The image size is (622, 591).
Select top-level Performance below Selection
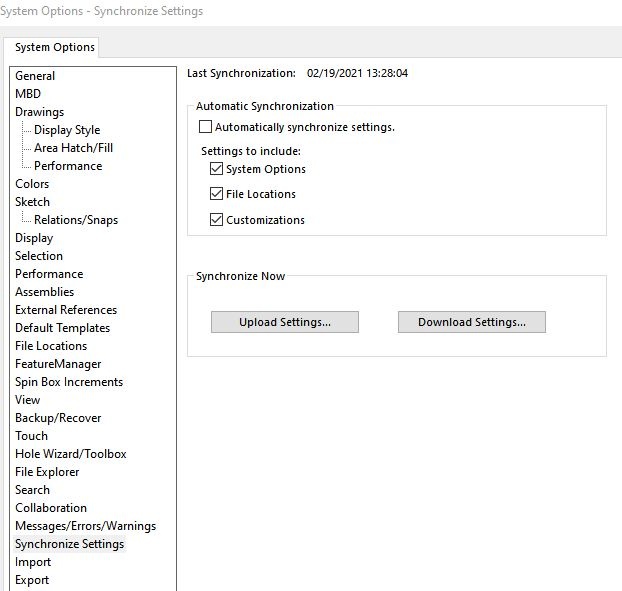point(49,274)
